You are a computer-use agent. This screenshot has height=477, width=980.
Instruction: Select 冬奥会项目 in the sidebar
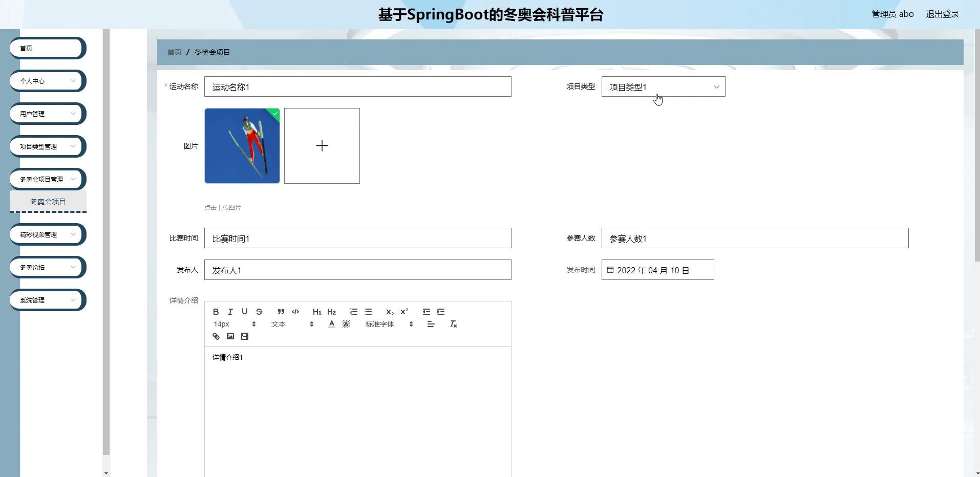48,201
